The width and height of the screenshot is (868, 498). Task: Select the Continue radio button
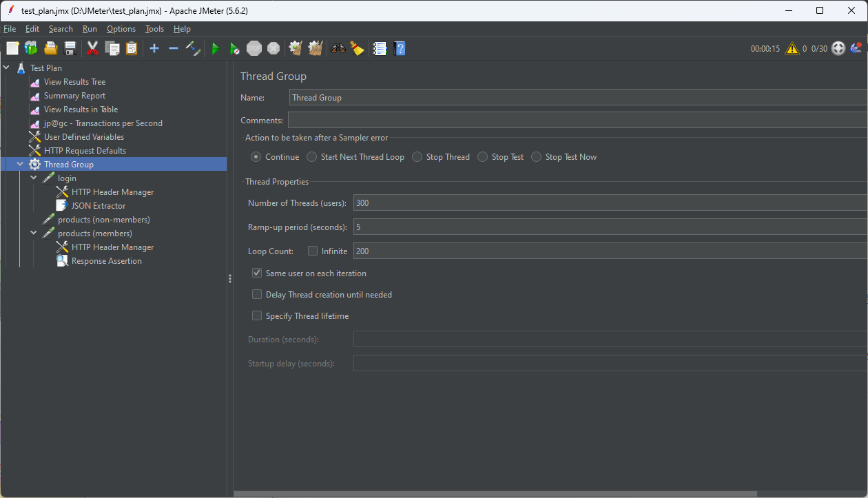tap(256, 157)
